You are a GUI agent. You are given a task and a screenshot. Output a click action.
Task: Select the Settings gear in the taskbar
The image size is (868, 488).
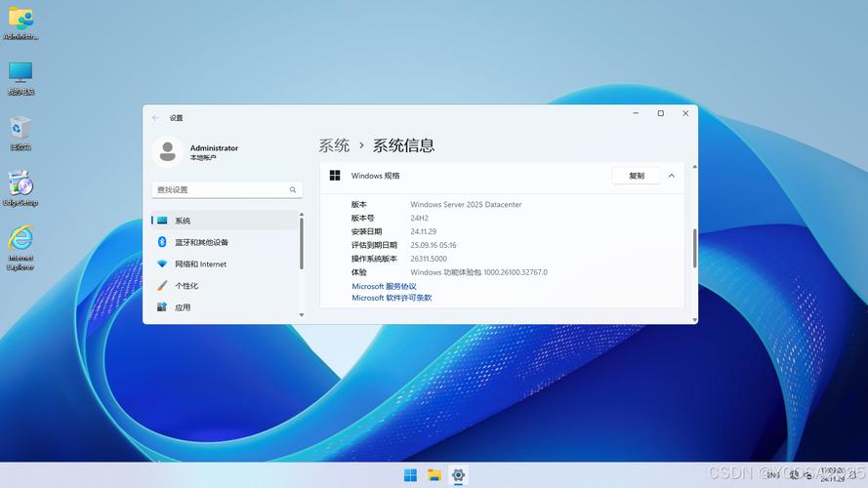[458, 475]
